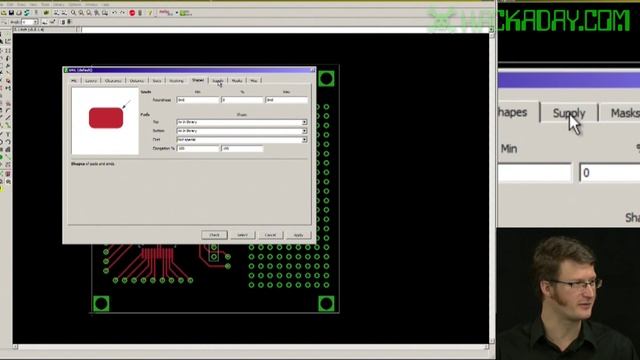Select the Shapes tab
Screen dimensions: 640x360
198,80
